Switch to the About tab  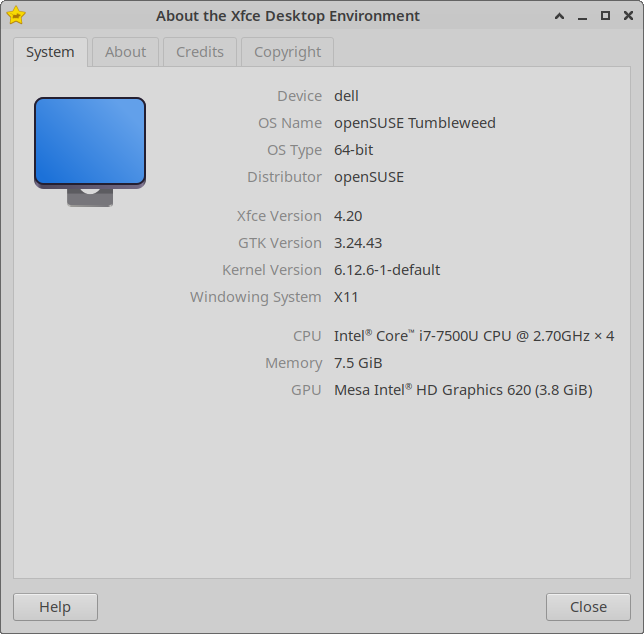point(125,52)
